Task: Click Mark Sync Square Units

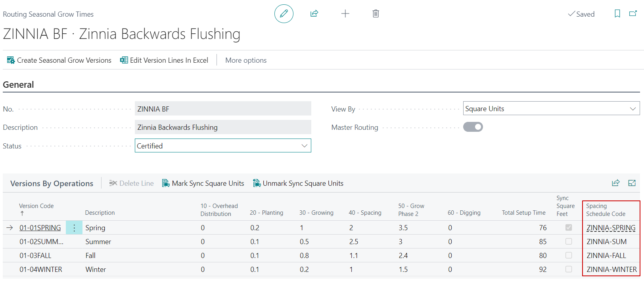Action: [203, 183]
